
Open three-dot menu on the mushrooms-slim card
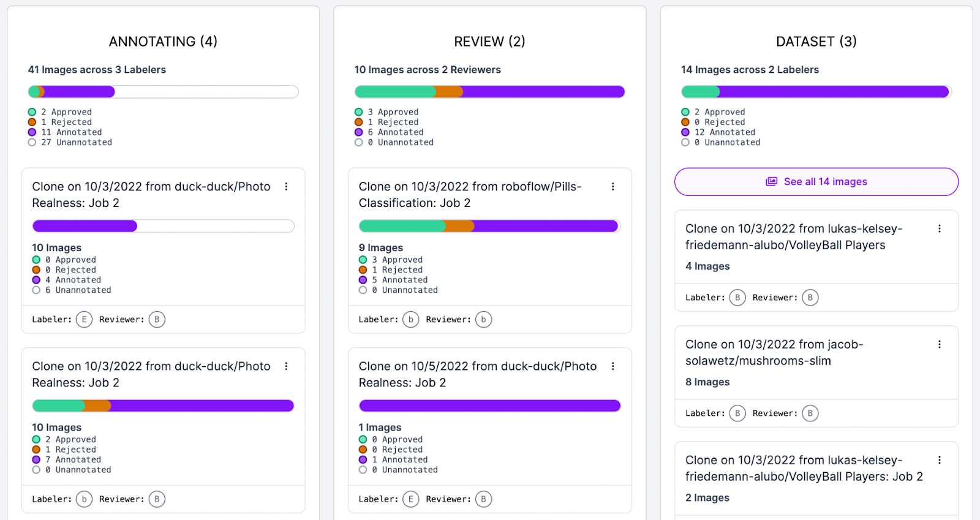940,344
